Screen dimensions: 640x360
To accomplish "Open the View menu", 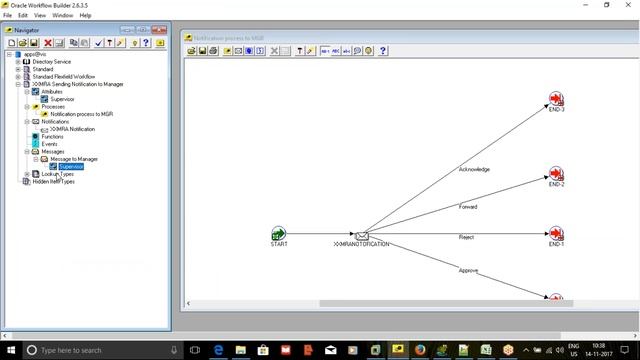I will pyautogui.click(x=40, y=15).
